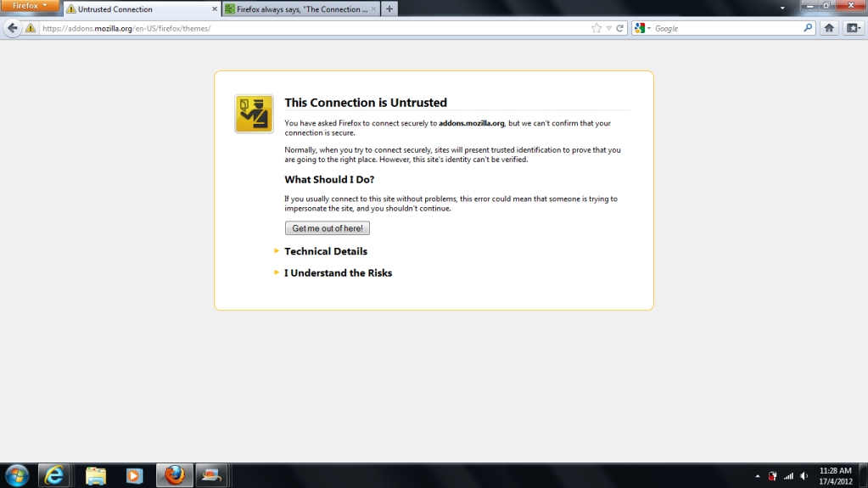
Task: Click the customs officer warning icon
Action: pyautogui.click(x=254, y=114)
